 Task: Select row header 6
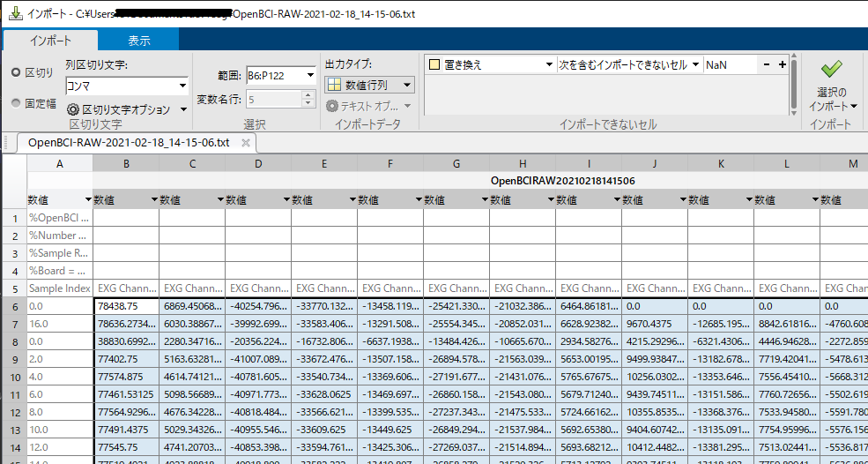click(15, 305)
